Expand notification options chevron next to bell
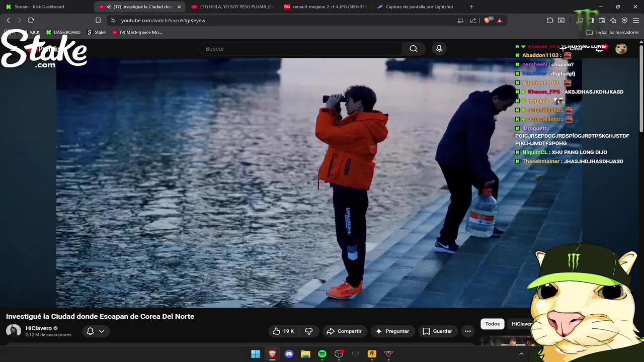644x362 pixels. click(102, 331)
